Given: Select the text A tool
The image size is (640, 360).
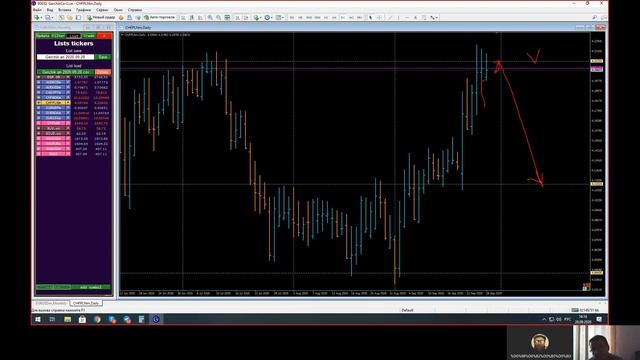Looking at the screenshot, I should (416, 18).
